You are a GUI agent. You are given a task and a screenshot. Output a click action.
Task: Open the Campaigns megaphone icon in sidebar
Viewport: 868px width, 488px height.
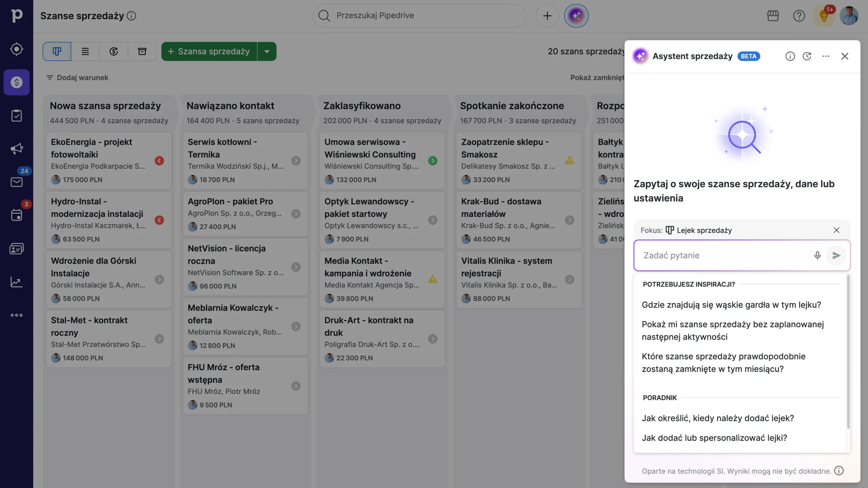coord(16,149)
